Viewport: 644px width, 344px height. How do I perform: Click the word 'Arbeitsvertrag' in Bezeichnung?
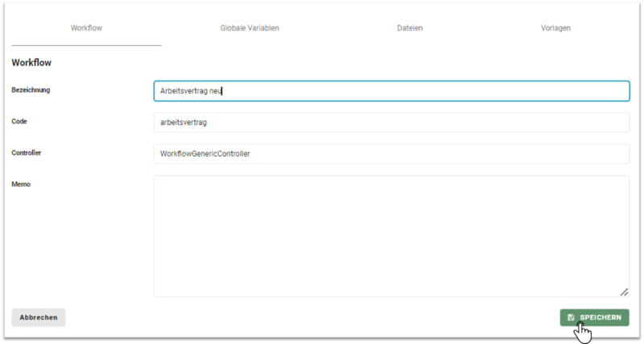point(184,91)
